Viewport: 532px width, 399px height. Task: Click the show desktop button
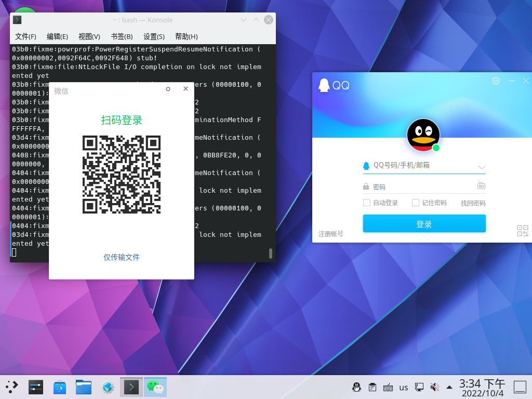tap(520, 387)
